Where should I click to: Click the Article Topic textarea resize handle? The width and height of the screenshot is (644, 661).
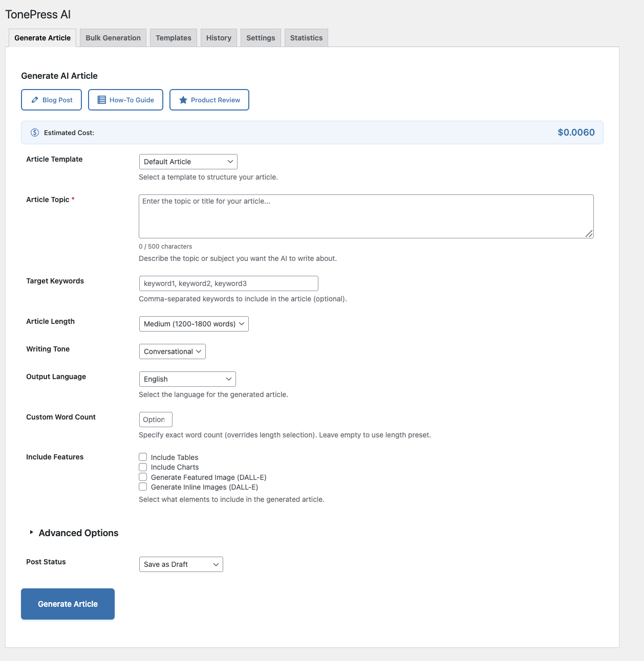(589, 233)
